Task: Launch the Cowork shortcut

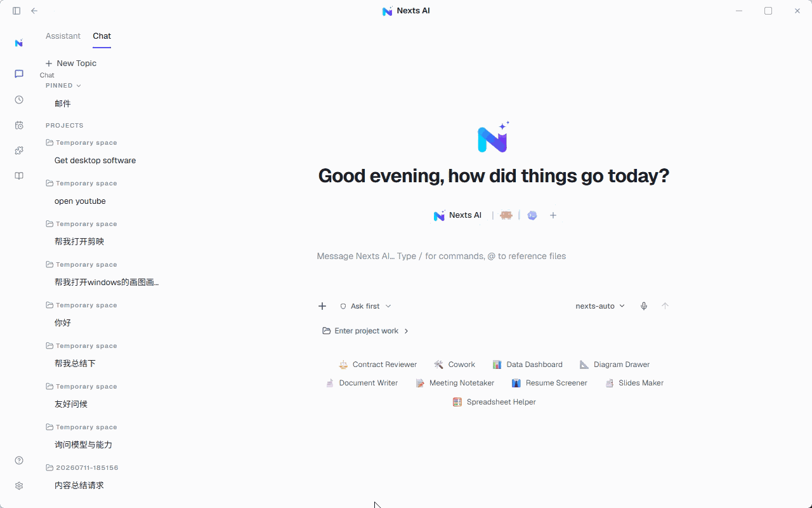Action: pos(454,364)
